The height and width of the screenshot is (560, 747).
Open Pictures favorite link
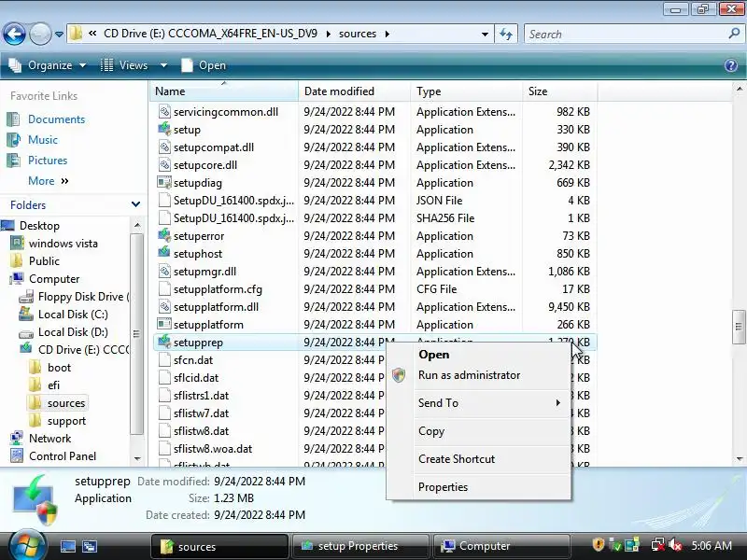48,160
